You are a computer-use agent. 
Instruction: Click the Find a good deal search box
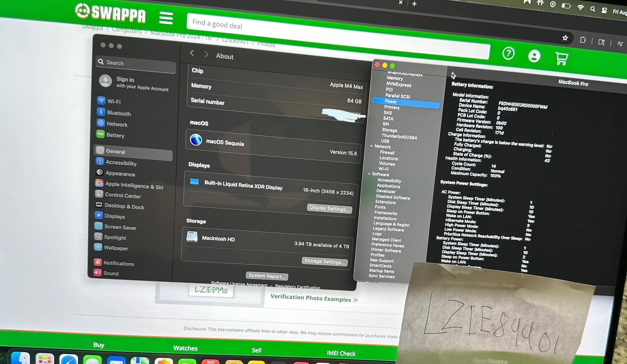(338, 36)
